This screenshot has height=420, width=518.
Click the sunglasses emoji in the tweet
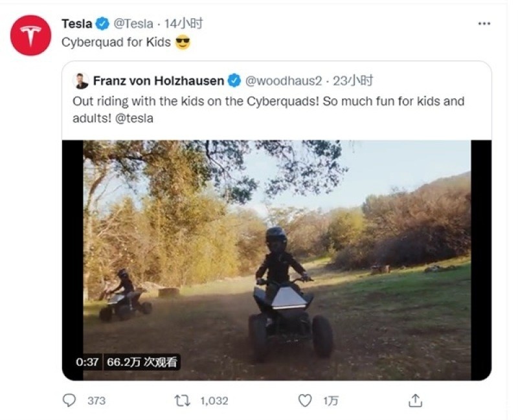click(183, 43)
